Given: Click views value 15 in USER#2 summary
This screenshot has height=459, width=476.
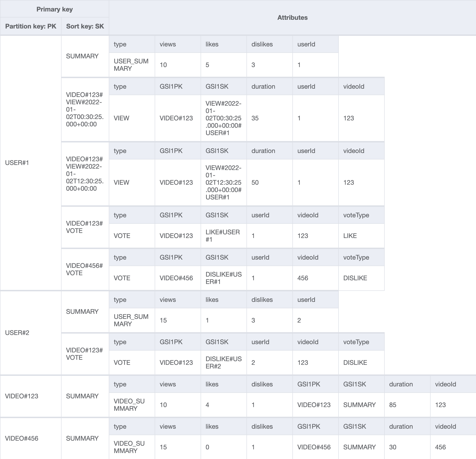Looking at the screenshot, I should tap(178, 320).
